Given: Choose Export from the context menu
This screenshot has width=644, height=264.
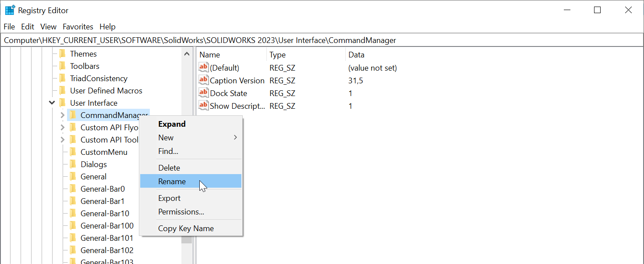Looking at the screenshot, I should tap(191, 198).
